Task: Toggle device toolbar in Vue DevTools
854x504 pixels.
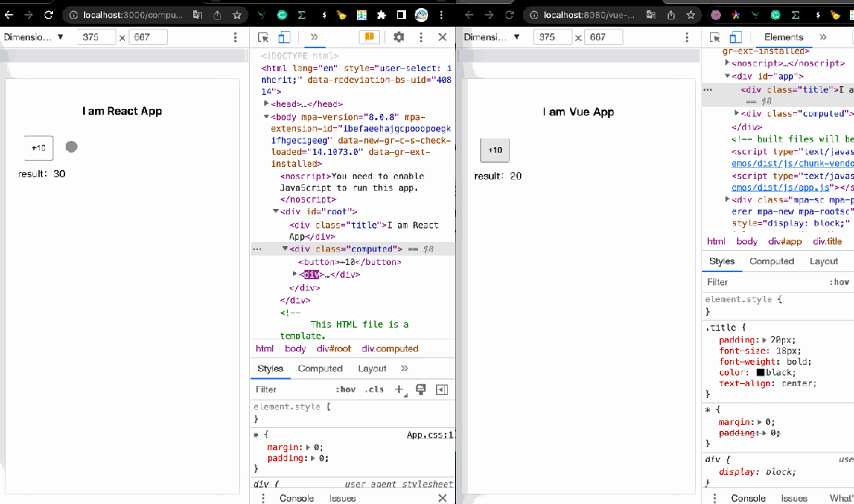Action: (x=735, y=37)
